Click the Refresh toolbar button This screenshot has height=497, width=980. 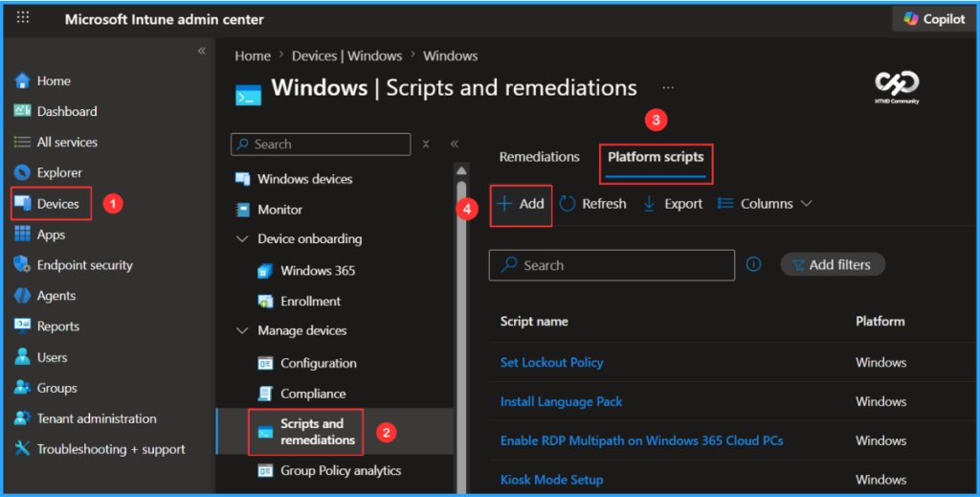pyautogui.click(x=592, y=204)
